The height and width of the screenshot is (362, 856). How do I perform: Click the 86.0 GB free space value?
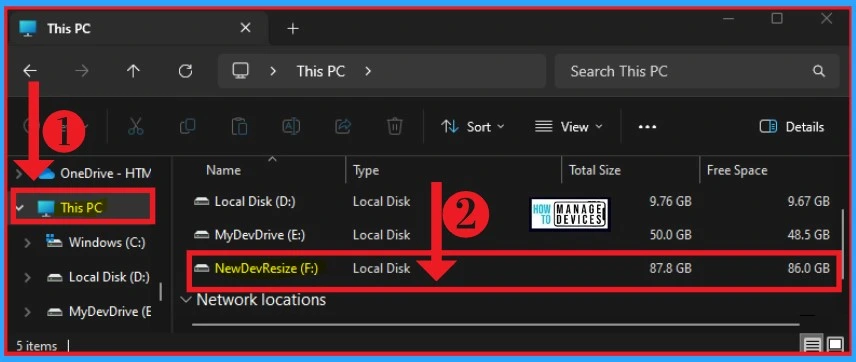[x=808, y=268]
